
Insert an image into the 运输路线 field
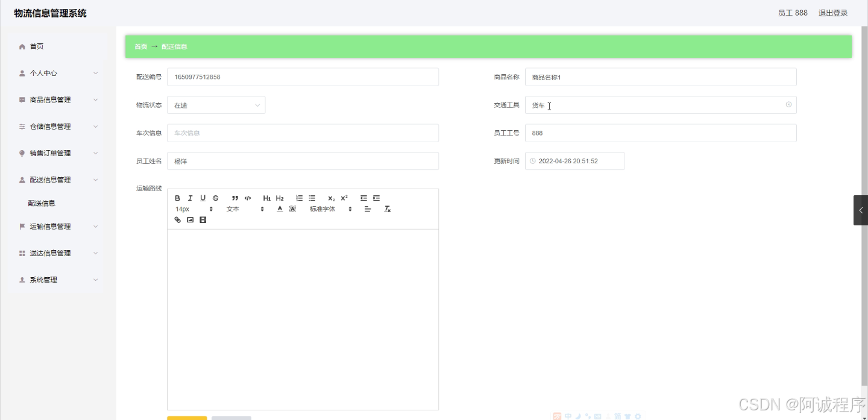[x=190, y=219]
